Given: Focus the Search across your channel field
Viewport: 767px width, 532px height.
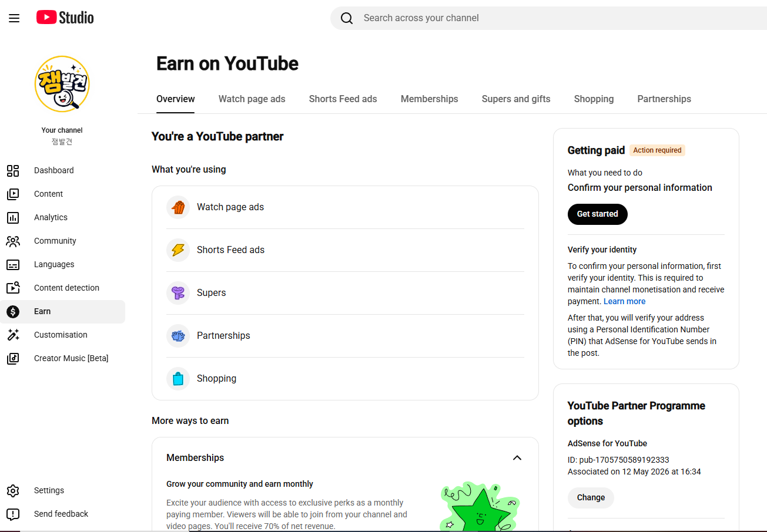Looking at the screenshot, I should [x=548, y=18].
